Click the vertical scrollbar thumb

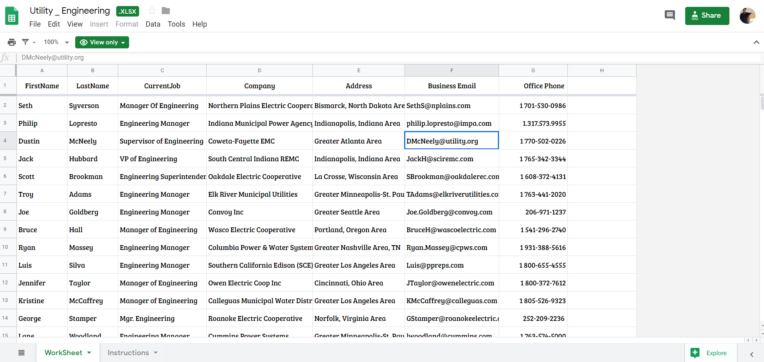[761, 103]
